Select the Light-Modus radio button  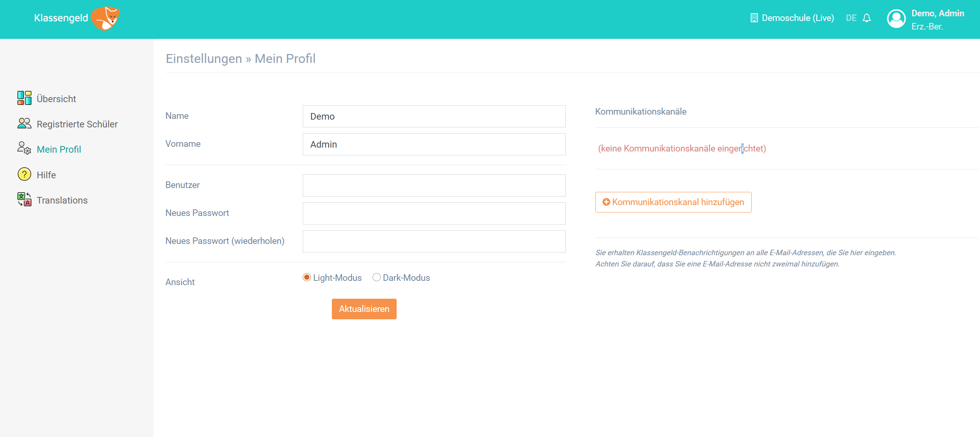[307, 277]
